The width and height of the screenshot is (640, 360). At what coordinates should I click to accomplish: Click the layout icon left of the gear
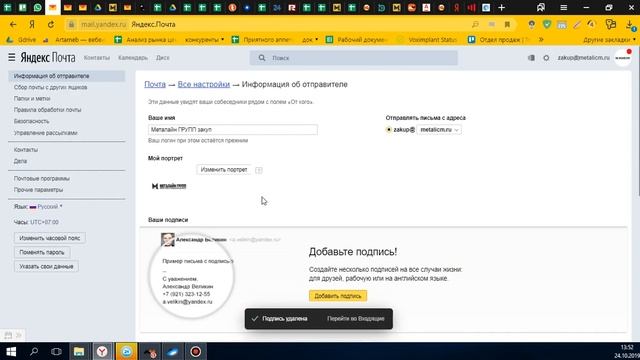click(531, 58)
